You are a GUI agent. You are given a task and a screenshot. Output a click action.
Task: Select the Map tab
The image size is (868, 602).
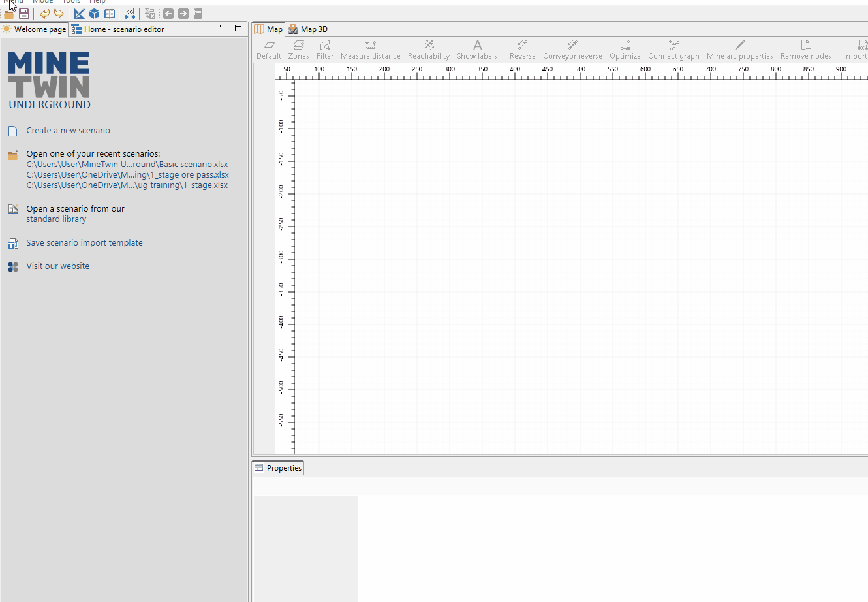[x=269, y=29]
